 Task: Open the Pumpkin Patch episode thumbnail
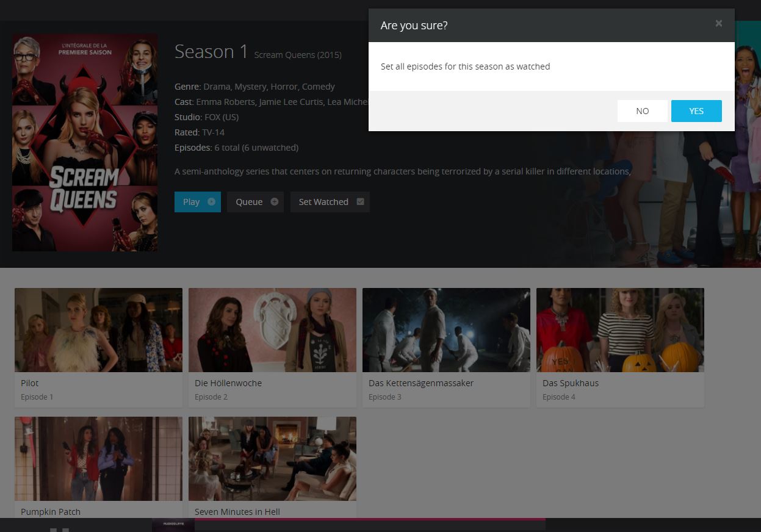point(98,459)
